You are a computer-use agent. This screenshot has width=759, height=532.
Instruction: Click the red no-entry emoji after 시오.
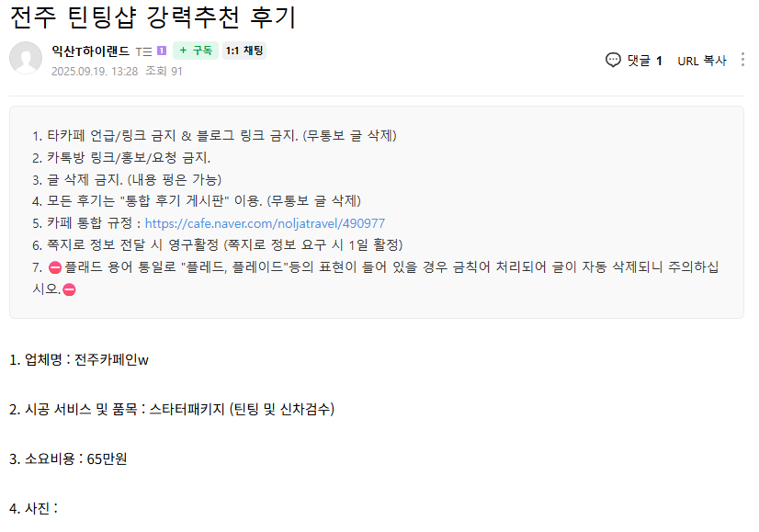pyautogui.click(x=69, y=289)
